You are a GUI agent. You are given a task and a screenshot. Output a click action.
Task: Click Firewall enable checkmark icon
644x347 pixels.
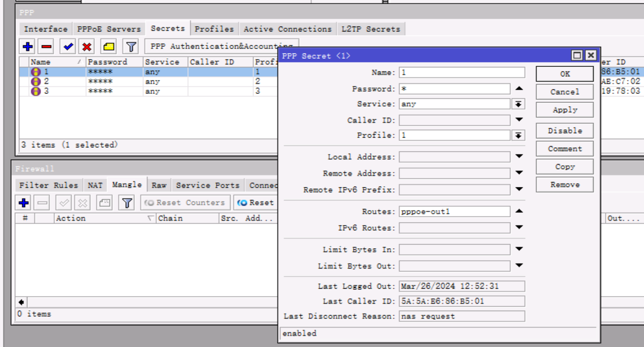pos(64,202)
